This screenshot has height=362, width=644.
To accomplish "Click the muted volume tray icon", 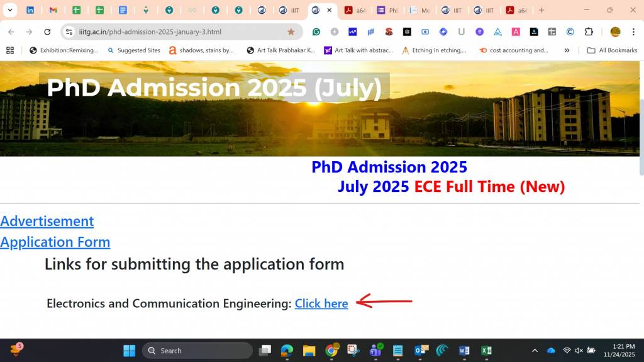I will click(x=579, y=351).
